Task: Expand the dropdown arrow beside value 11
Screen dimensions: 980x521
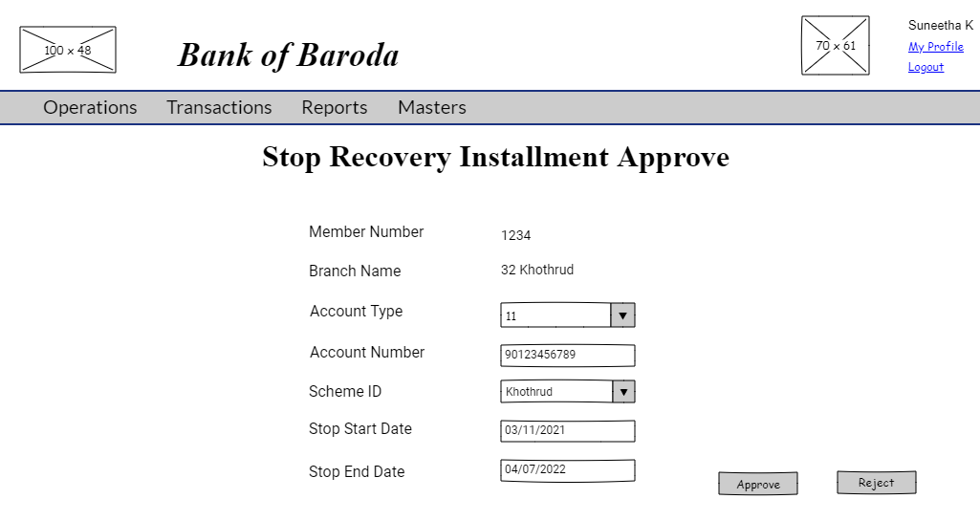Action: 622,315
